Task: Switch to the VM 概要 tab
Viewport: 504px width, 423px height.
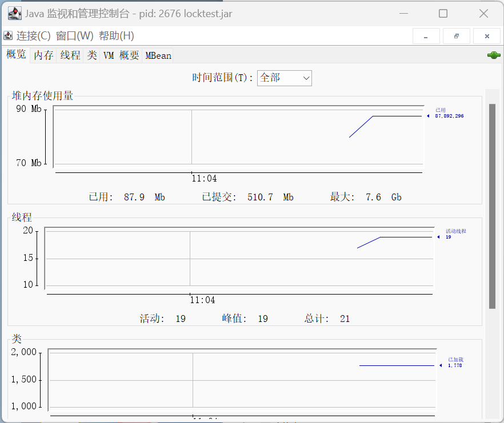Action: pos(121,55)
